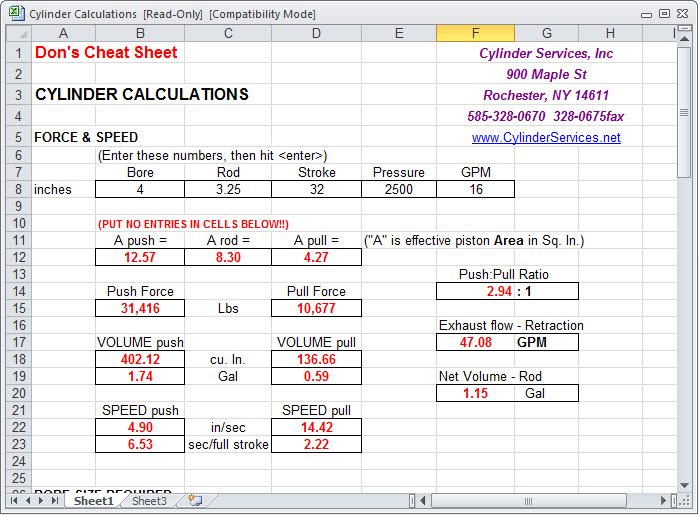Viewport: 699px width, 515px height.
Task: Select column E header
Action: pos(399,33)
